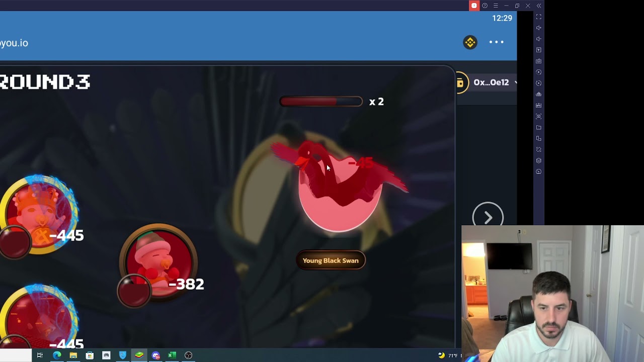Click the volume up sidebar icon
The height and width of the screenshot is (362, 644).
tap(538, 28)
